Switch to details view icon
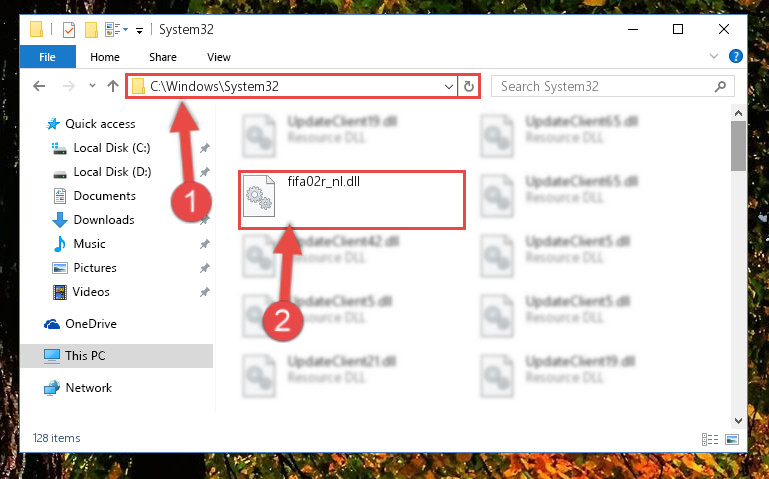Viewport: 769px width, 479px height. [710, 439]
